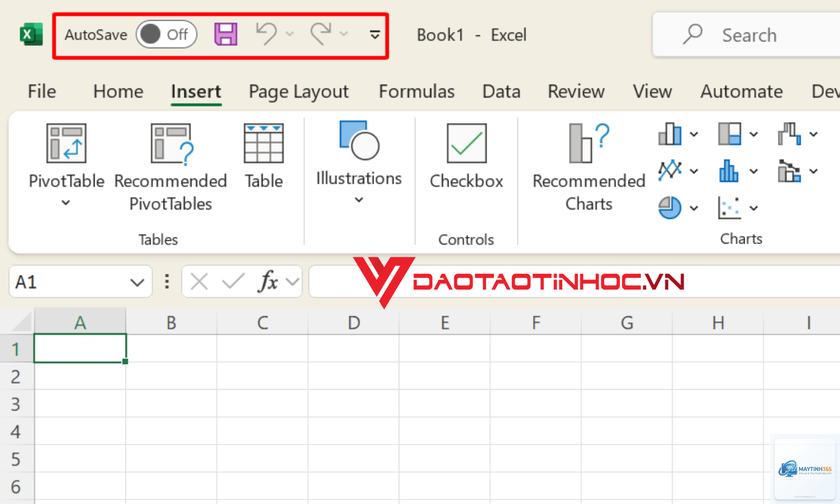Expand the PivotTable dropdown chevron

[66, 203]
